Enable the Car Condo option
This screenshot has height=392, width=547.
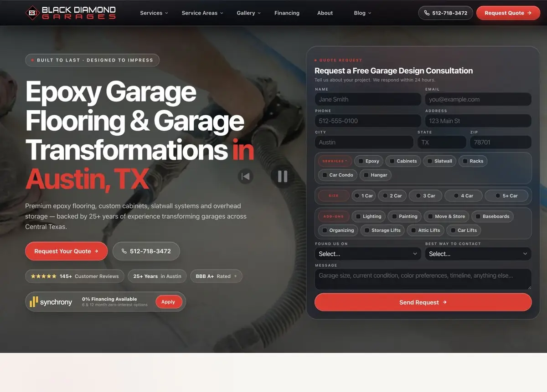click(325, 175)
